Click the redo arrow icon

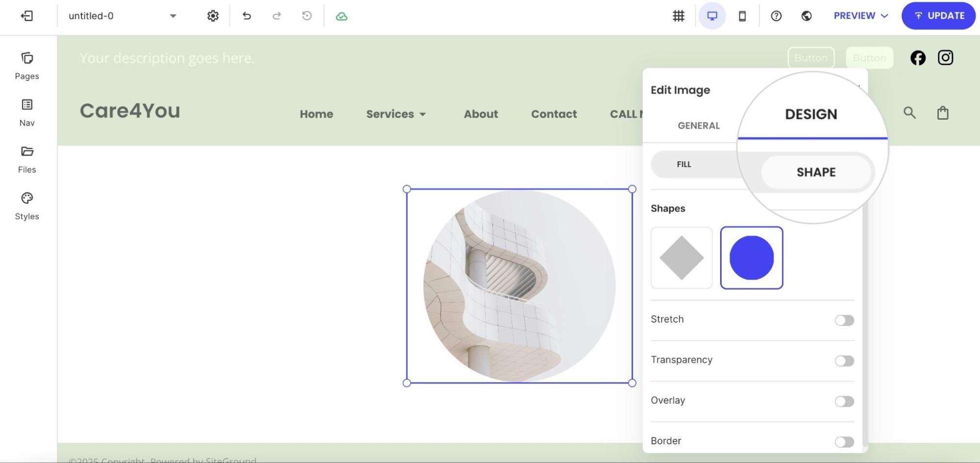pyautogui.click(x=276, y=16)
